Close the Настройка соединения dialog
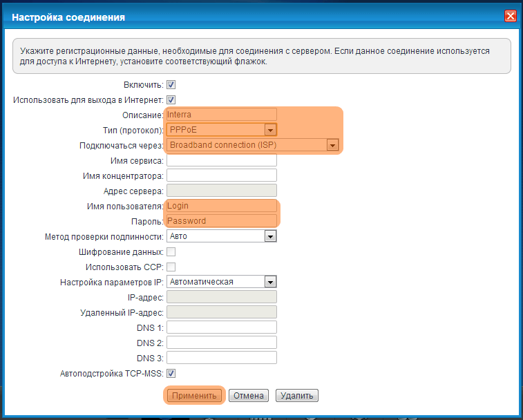The height and width of the screenshot is (420, 523). click(x=510, y=16)
